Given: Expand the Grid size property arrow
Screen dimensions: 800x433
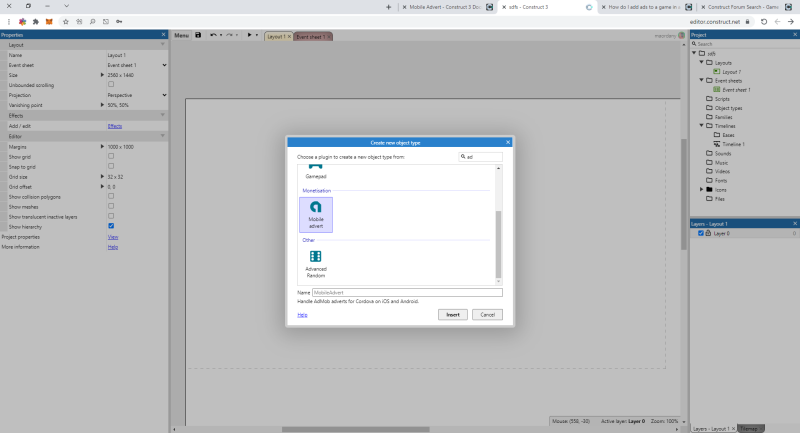Looking at the screenshot, I should [x=102, y=177].
